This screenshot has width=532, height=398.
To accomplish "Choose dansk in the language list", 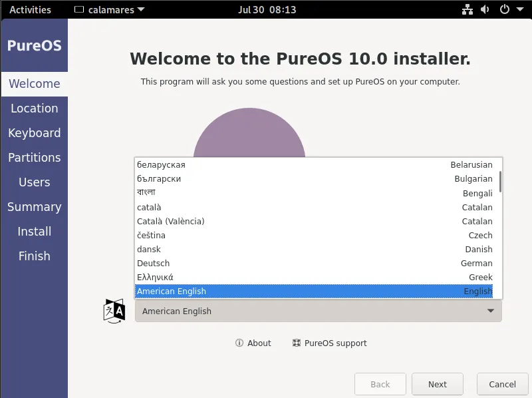I will click(x=149, y=249).
